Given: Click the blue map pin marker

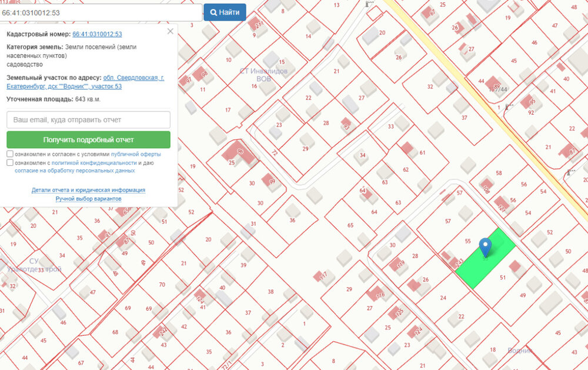Looking at the screenshot, I should click(485, 247).
